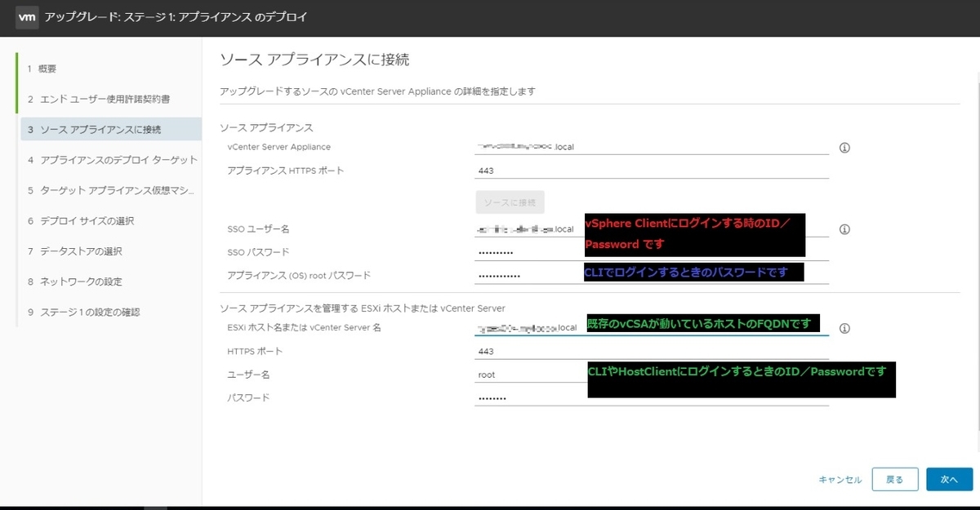Cancel the wizard with キャンセル
The width and height of the screenshot is (980, 510).
coord(840,479)
